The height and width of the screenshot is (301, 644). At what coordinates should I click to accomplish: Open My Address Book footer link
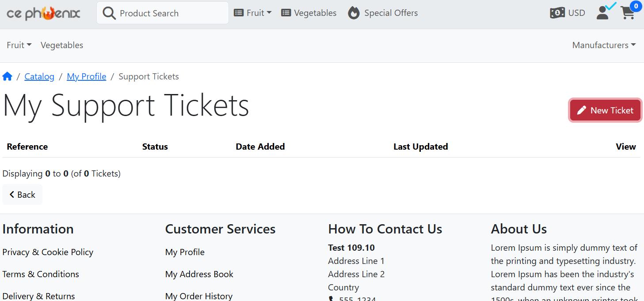tap(199, 274)
